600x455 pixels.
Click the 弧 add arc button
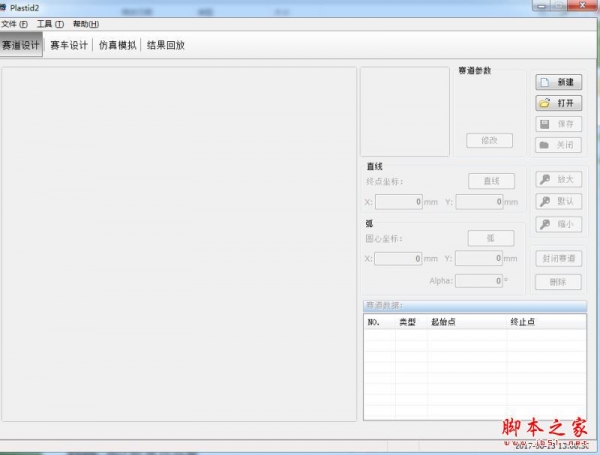click(x=491, y=238)
